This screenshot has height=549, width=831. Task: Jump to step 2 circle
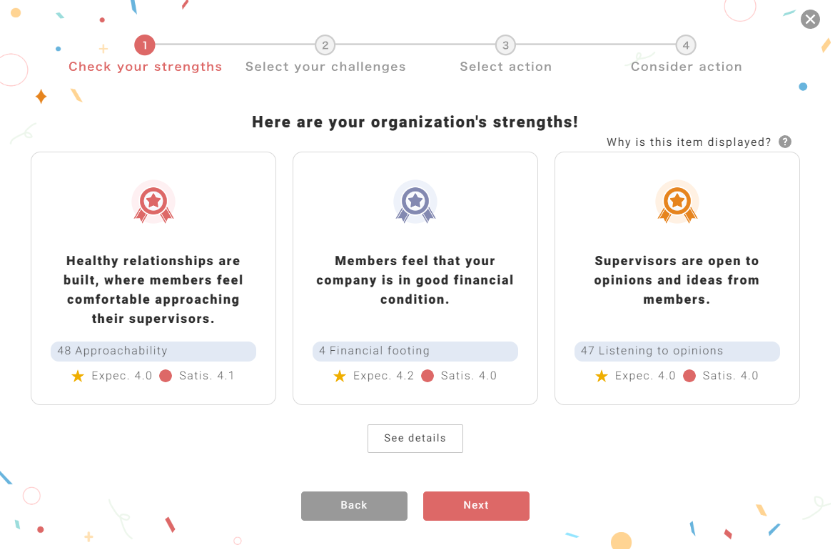click(325, 45)
